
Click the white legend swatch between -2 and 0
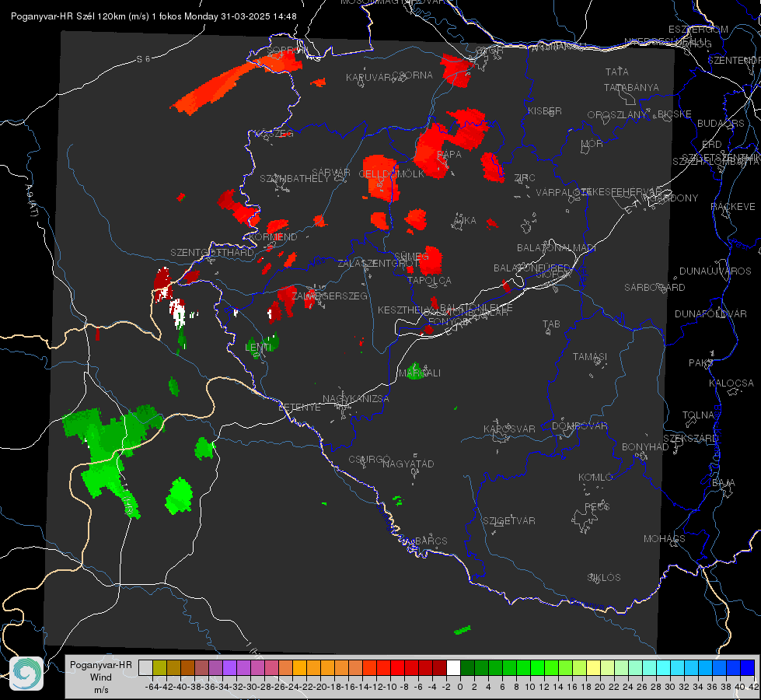click(453, 667)
